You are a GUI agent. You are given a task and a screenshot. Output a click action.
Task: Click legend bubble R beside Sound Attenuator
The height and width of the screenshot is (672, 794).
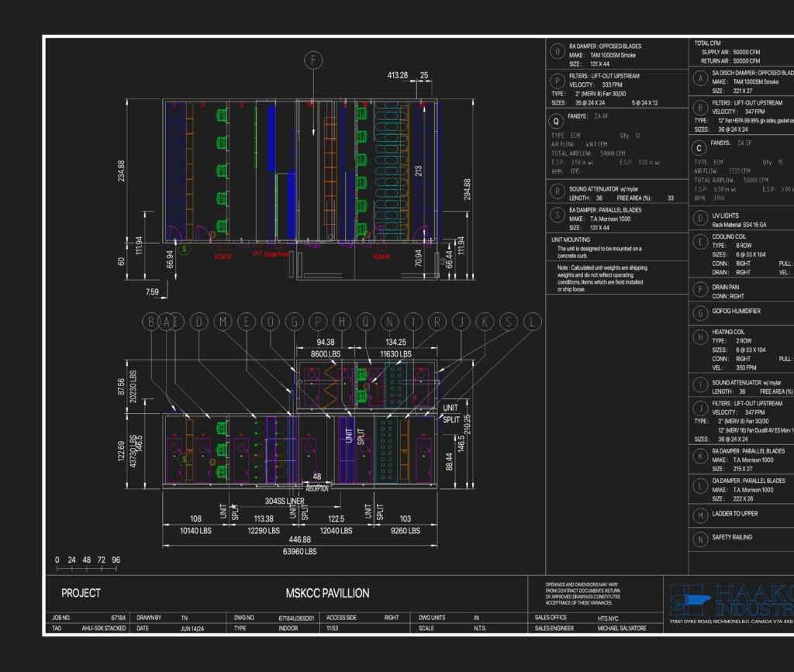(557, 191)
